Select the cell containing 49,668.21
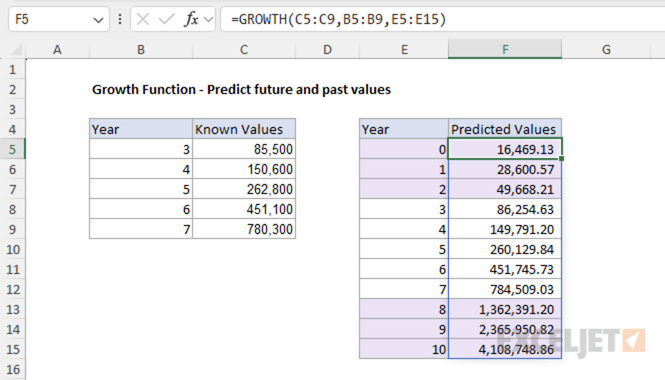665x380 pixels. pos(505,189)
